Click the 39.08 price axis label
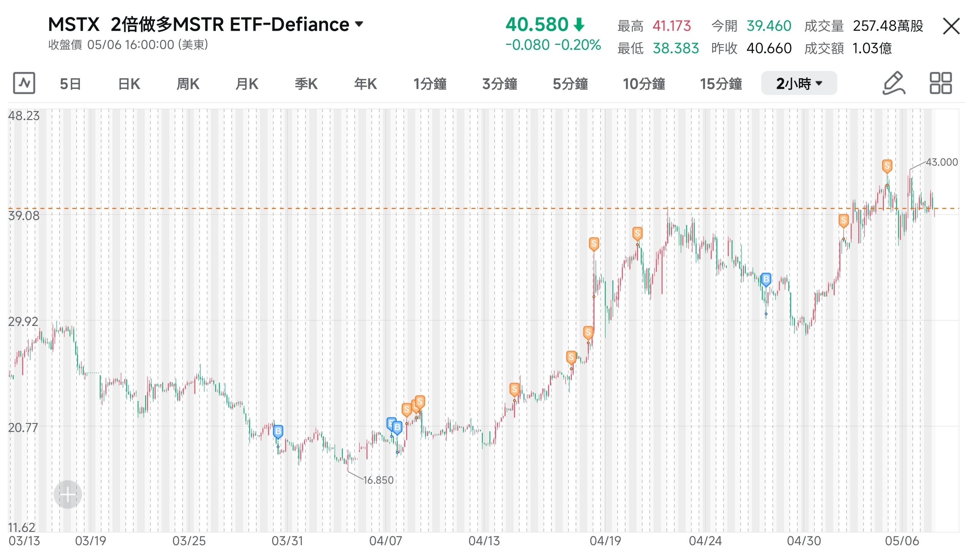973x560 pixels. coord(24,216)
